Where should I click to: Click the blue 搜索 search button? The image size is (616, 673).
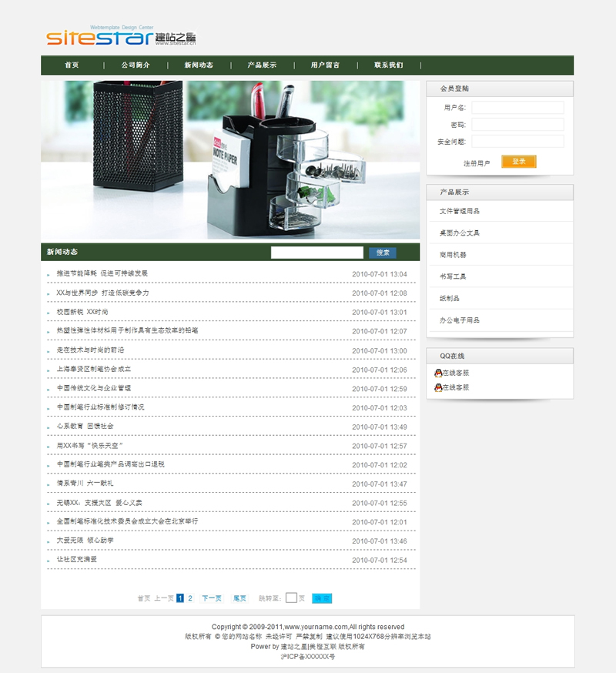pos(383,253)
